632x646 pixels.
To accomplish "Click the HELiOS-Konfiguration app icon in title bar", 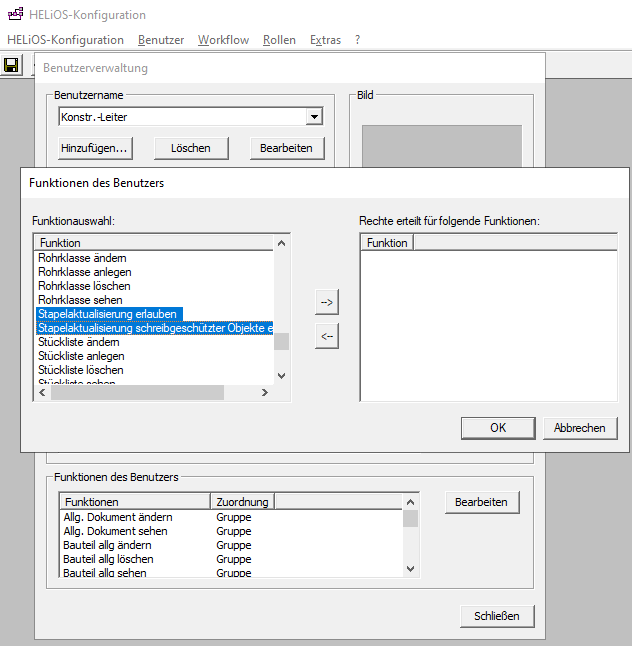I will click(16, 14).
